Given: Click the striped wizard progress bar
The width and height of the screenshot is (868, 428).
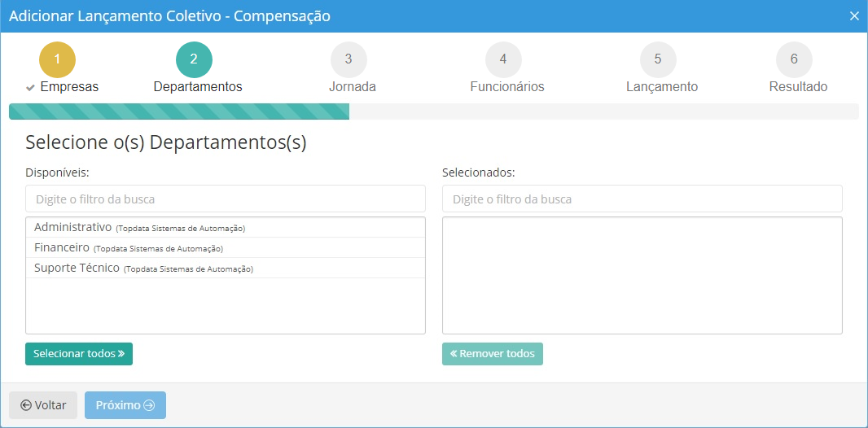Looking at the screenshot, I should tap(179, 112).
